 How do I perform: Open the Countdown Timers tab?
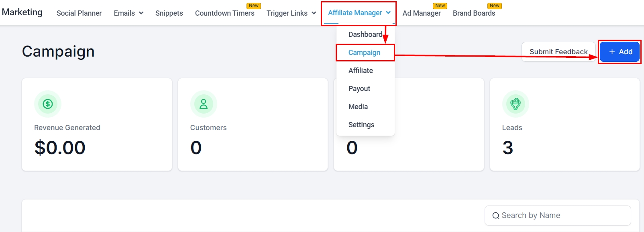pos(224,13)
